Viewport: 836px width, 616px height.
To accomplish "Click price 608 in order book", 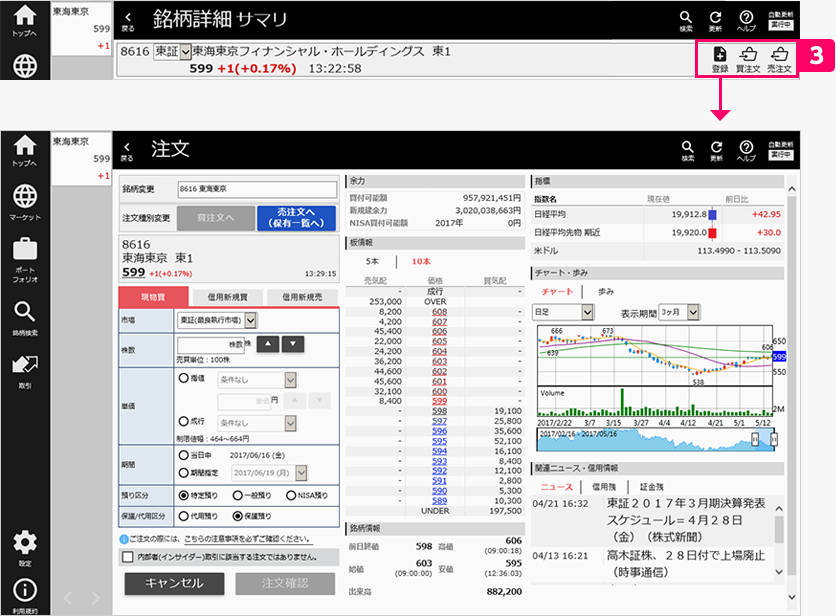I will click(439, 311).
